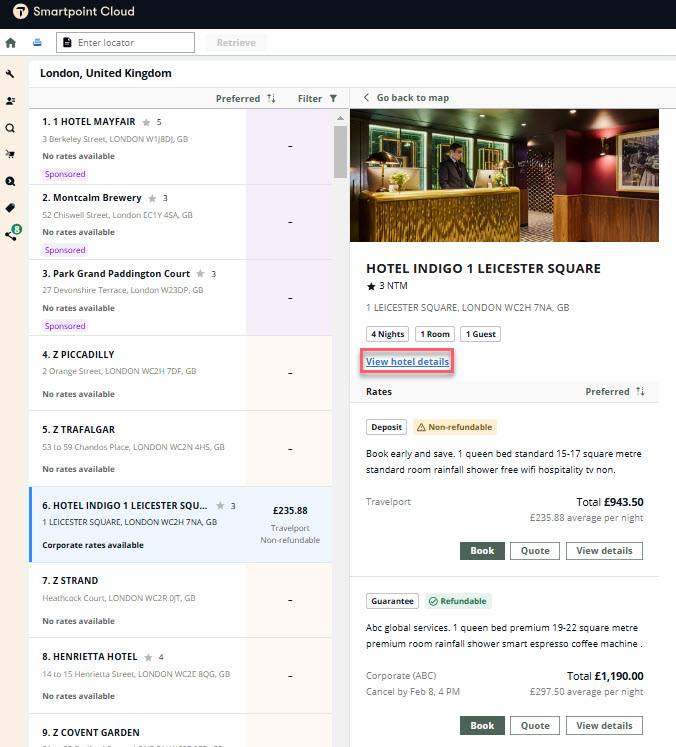Click in the Enter locator field

125,42
